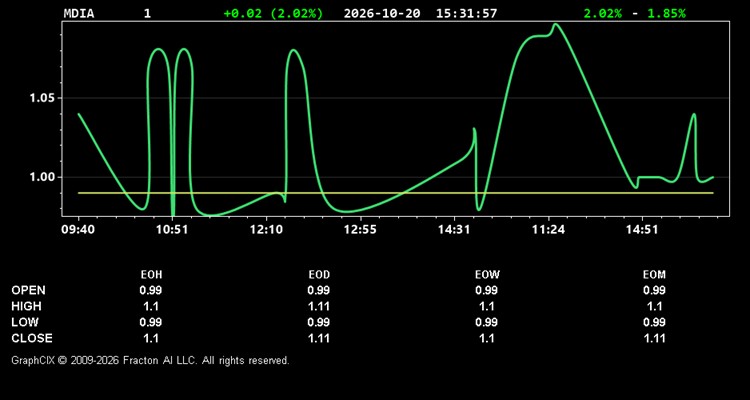Select the 11:24 time axis label

(549, 230)
